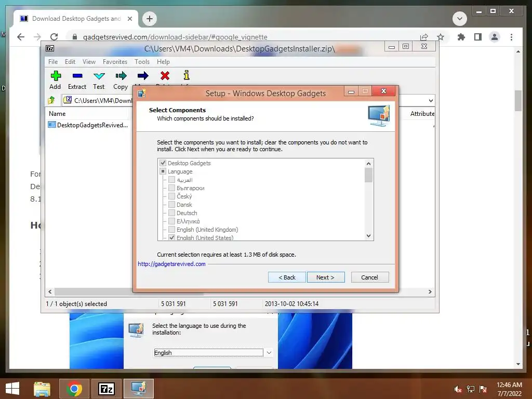Bookmark page with star icon
532x399 pixels.
pyautogui.click(x=441, y=37)
